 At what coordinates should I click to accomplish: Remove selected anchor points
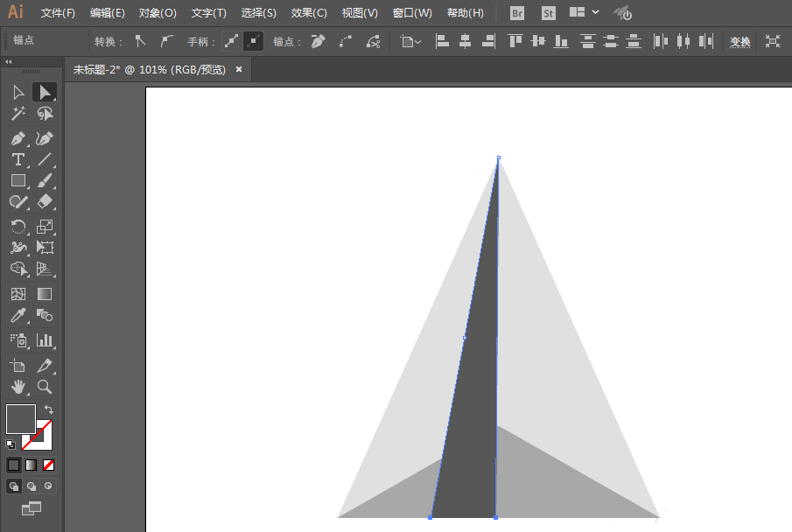click(318, 41)
